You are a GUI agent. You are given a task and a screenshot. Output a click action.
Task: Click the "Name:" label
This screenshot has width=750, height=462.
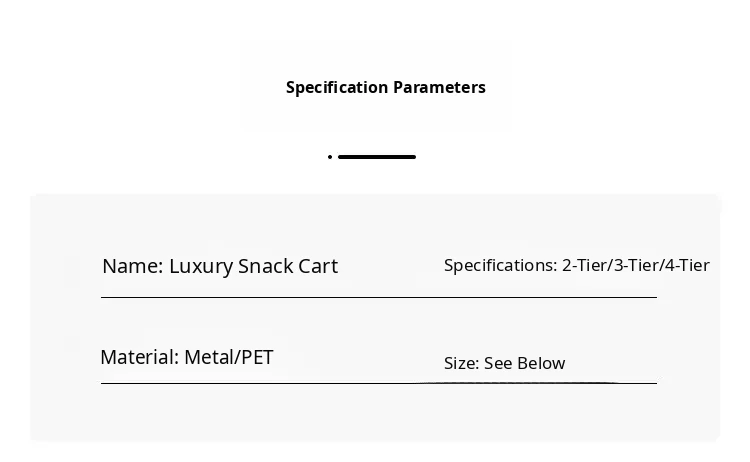(x=132, y=266)
